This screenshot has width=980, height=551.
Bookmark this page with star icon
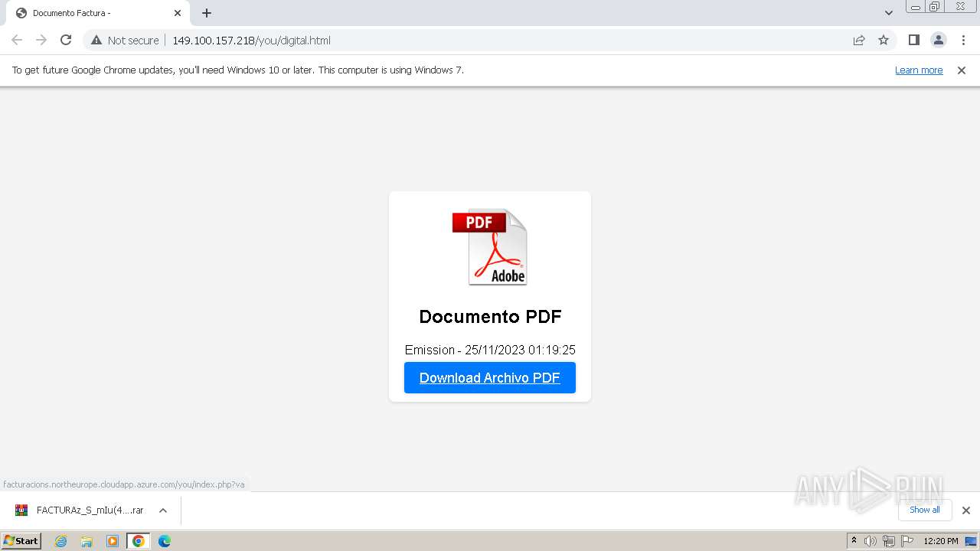[x=884, y=40]
